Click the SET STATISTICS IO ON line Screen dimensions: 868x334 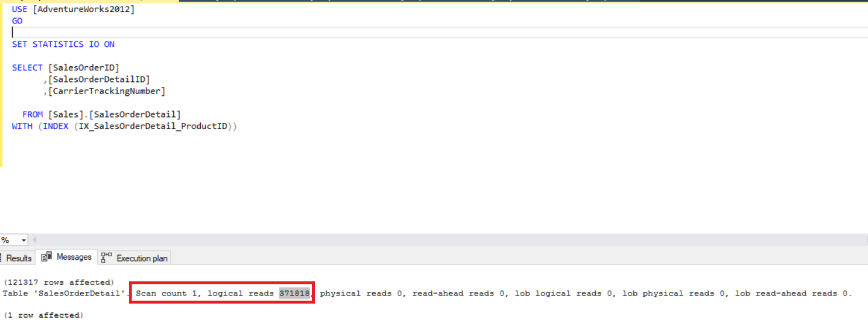point(63,44)
